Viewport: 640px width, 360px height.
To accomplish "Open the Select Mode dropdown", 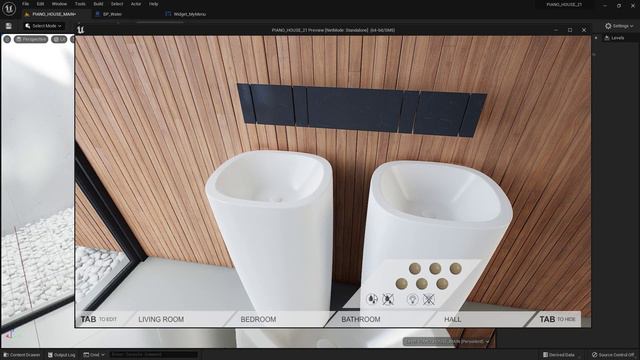I will click(x=43, y=26).
